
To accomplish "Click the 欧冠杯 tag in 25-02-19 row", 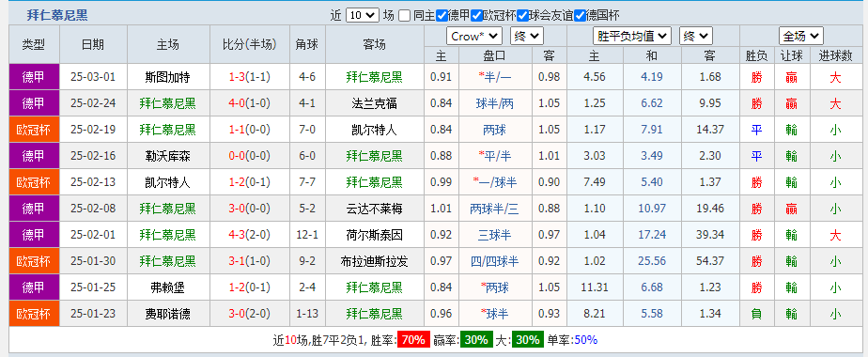I will [x=34, y=130].
